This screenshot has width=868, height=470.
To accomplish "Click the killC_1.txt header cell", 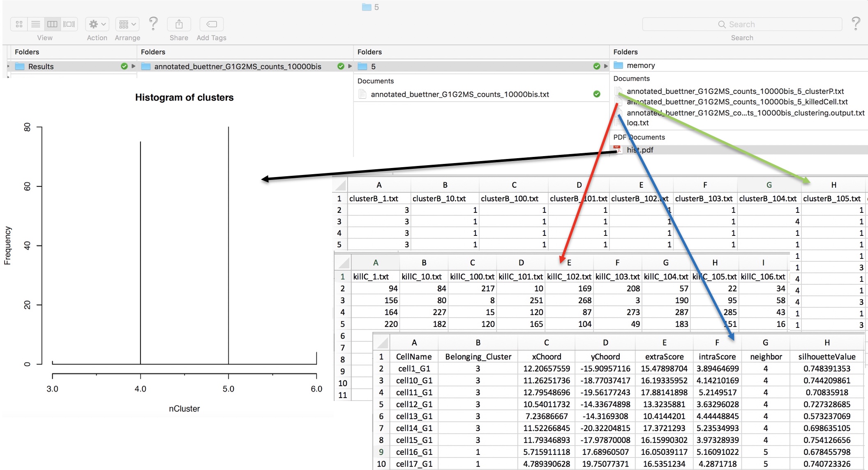I will point(375,276).
